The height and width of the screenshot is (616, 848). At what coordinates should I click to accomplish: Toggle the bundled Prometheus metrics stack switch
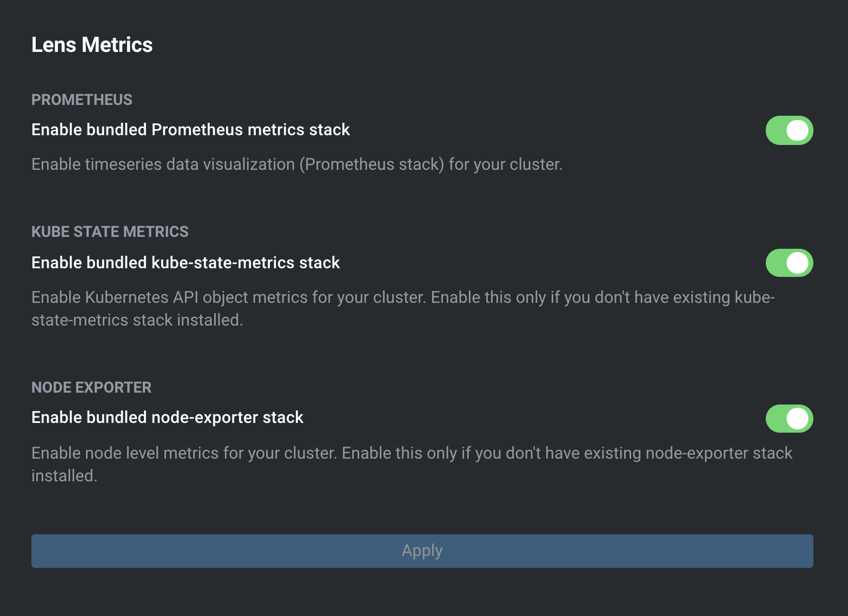pyautogui.click(x=789, y=130)
